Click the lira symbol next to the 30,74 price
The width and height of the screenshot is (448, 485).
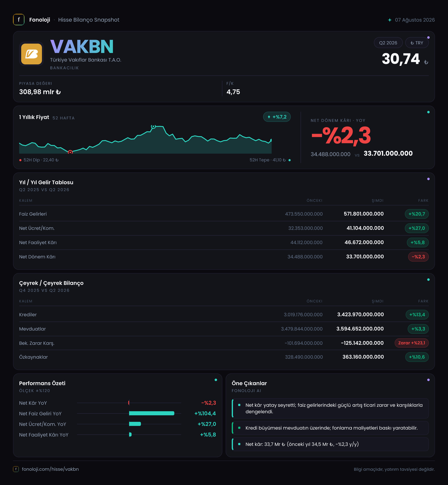tap(426, 62)
